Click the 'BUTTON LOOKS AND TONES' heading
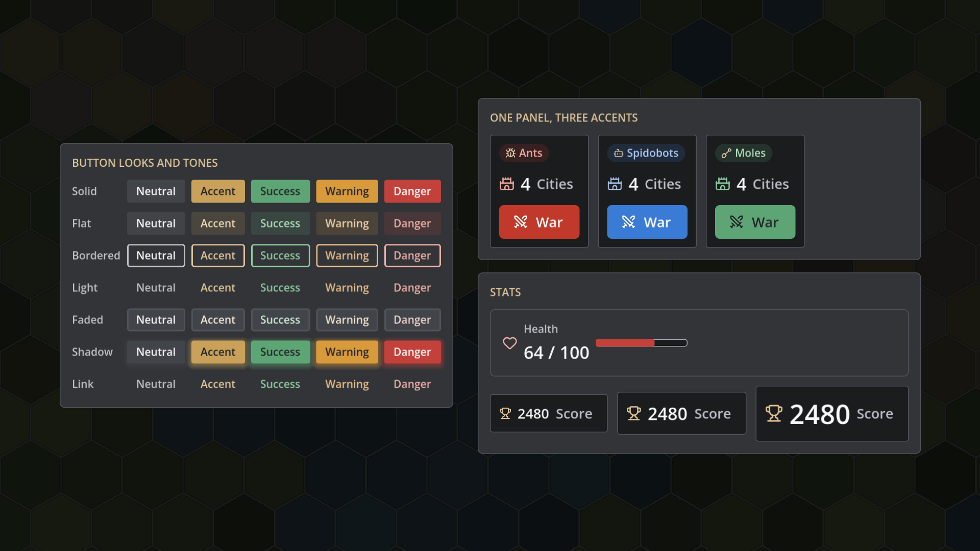Image resolution: width=980 pixels, height=551 pixels. 145,163
